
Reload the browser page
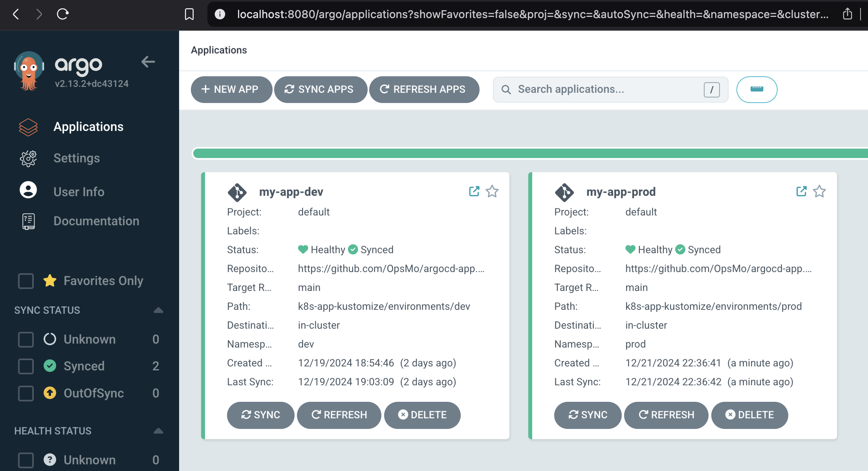(x=63, y=15)
